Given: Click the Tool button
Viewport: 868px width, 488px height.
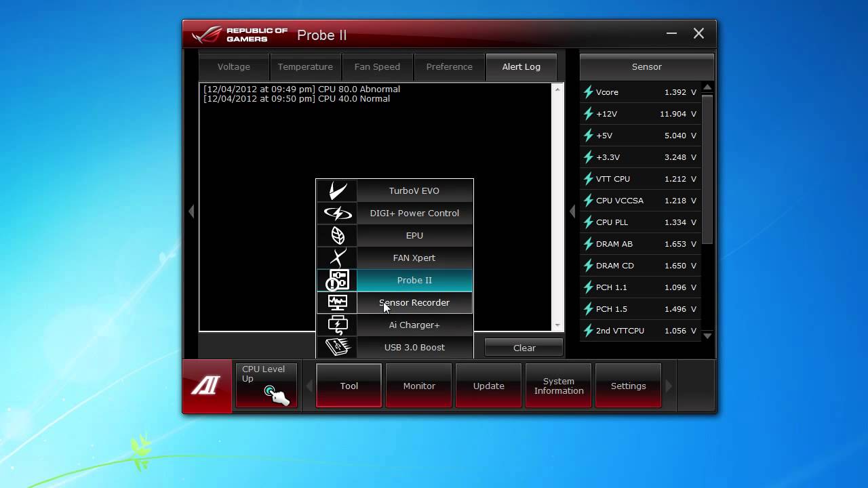Looking at the screenshot, I should tap(349, 386).
